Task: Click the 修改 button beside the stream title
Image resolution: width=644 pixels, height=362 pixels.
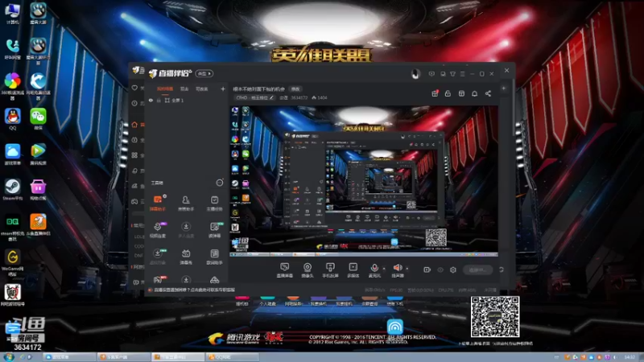Action: coord(295,88)
